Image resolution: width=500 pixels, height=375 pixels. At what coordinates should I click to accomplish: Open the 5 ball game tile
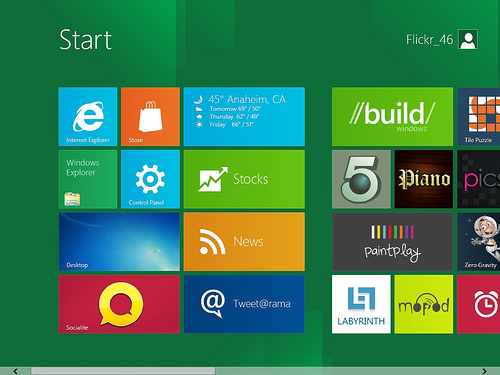[x=361, y=179]
